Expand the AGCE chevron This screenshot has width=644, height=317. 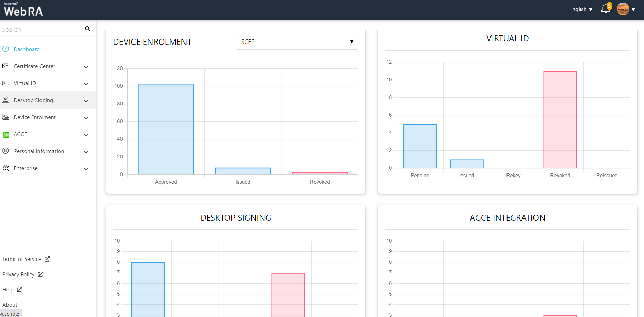(x=86, y=135)
